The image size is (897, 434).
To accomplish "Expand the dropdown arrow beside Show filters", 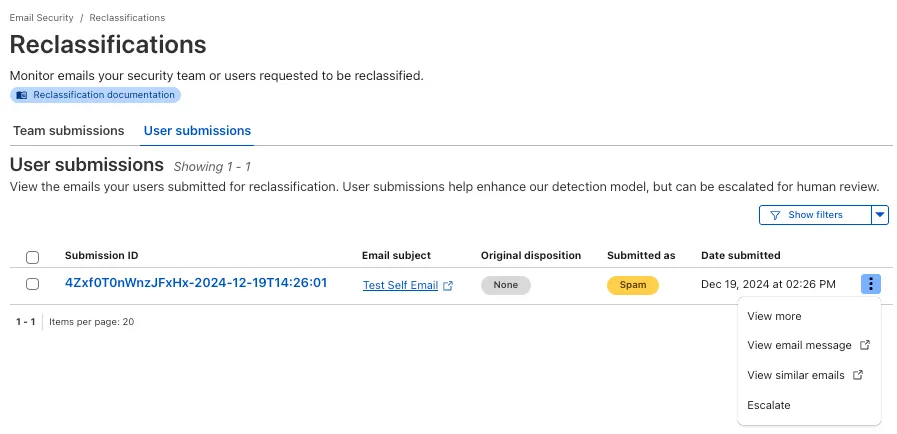I will [880, 215].
